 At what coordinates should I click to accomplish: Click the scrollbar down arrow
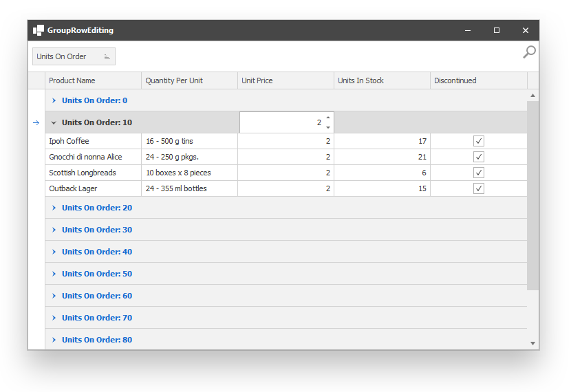(x=532, y=343)
